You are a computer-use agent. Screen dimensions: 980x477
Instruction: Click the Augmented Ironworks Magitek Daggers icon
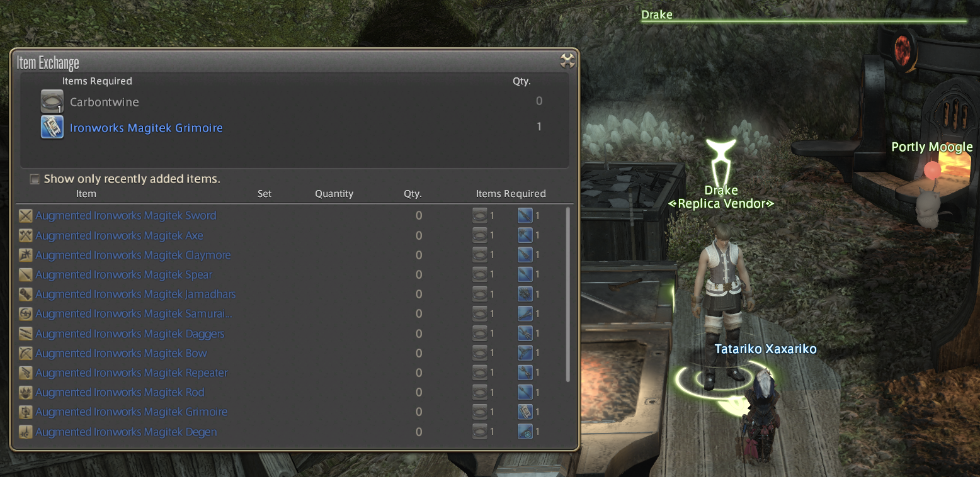(x=26, y=334)
